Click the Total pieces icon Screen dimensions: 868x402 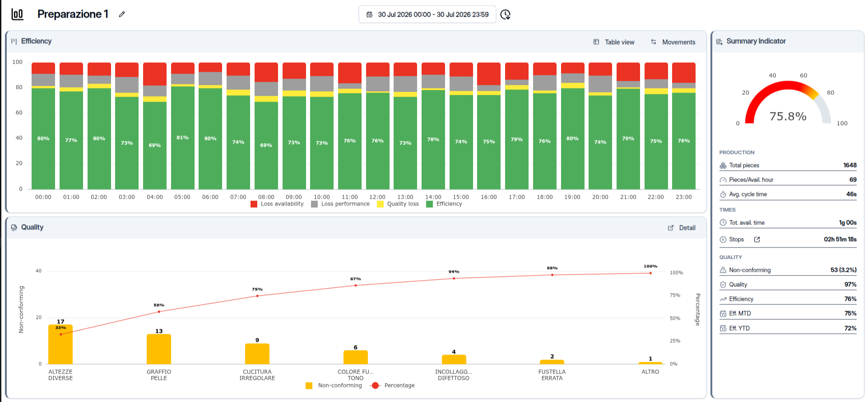[x=723, y=165]
